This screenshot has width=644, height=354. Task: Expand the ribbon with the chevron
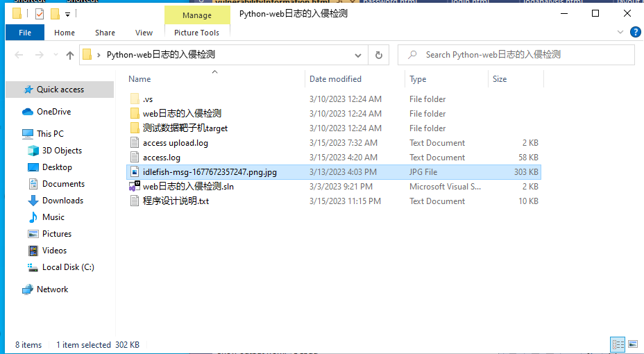coord(620,32)
